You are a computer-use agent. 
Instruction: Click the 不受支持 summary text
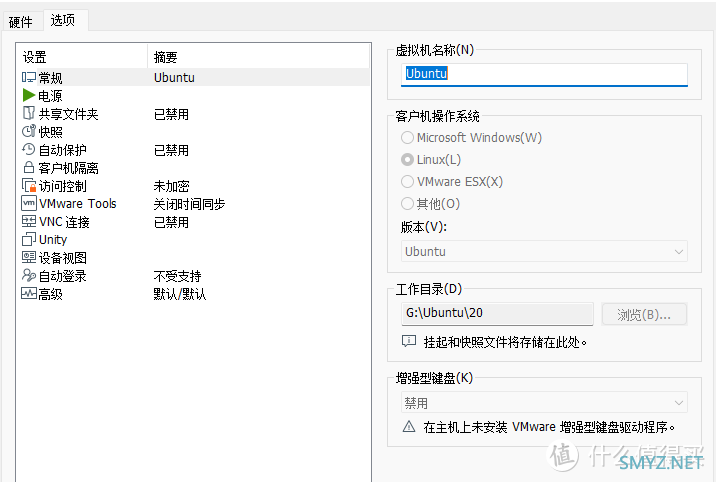pyautogui.click(x=177, y=276)
